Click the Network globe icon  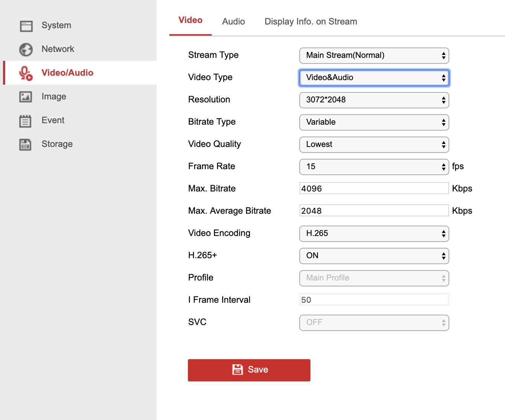[26, 49]
